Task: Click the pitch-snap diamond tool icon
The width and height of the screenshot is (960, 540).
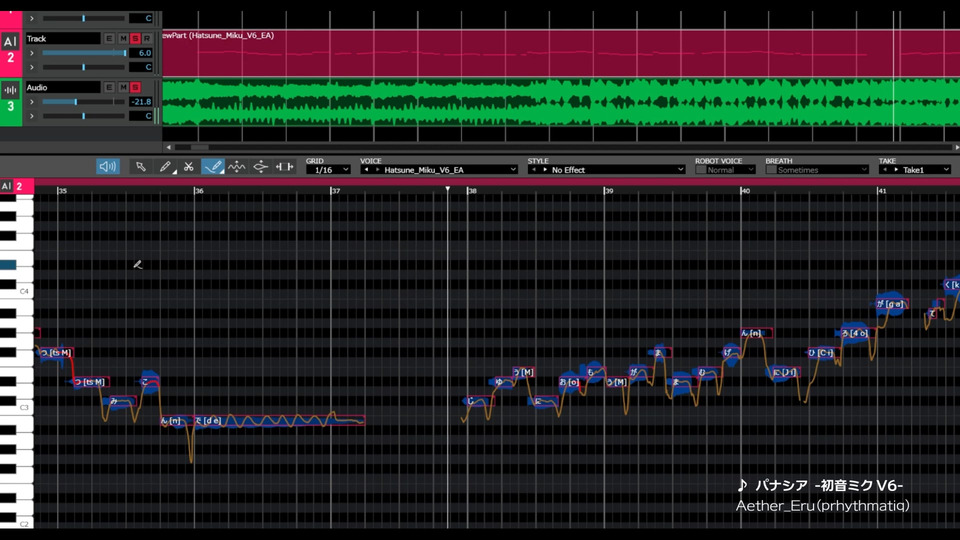Action: pyautogui.click(x=260, y=167)
